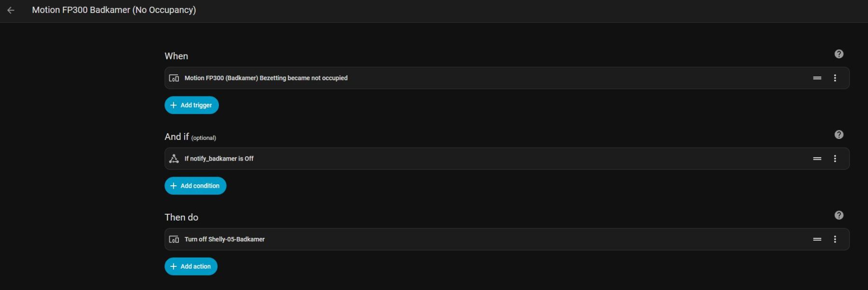
Task: Open help for the When section
Action: [839, 54]
